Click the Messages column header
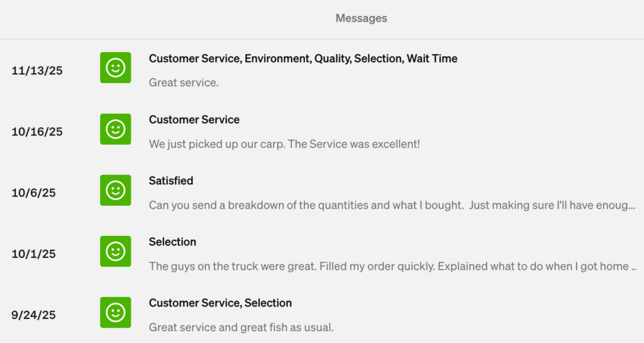The width and height of the screenshot is (644, 343). pos(361,18)
